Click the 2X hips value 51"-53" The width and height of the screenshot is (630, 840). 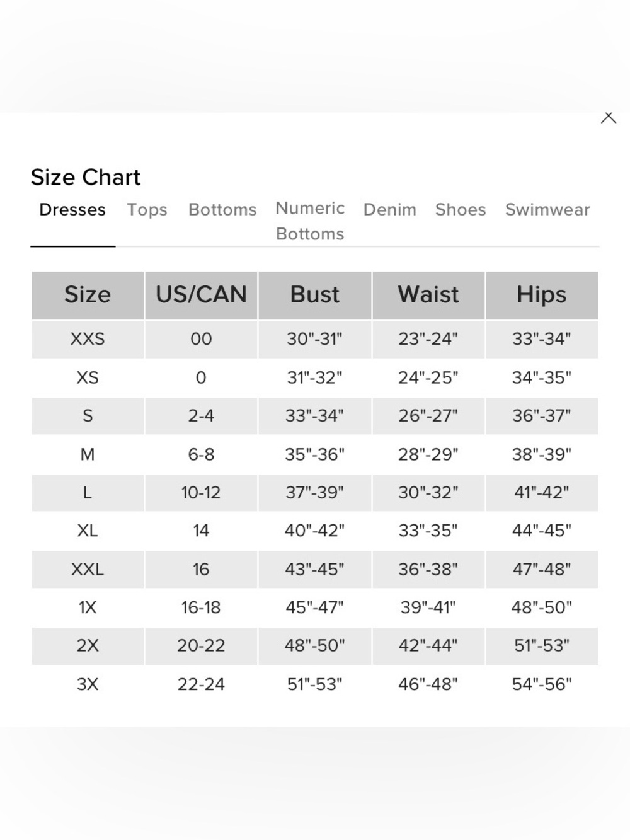[x=542, y=646]
